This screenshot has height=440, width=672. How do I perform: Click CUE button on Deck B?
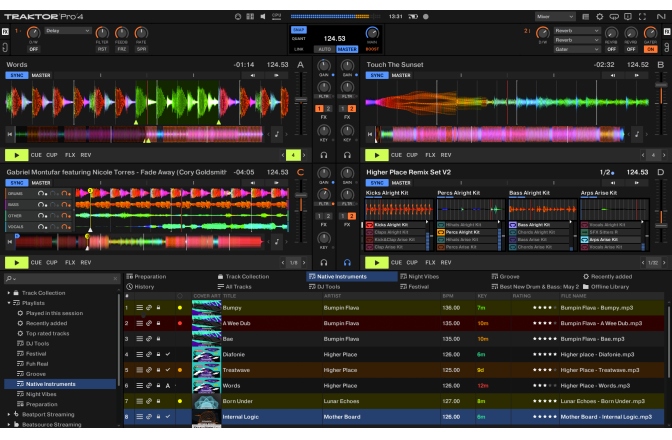coord(396,155)
